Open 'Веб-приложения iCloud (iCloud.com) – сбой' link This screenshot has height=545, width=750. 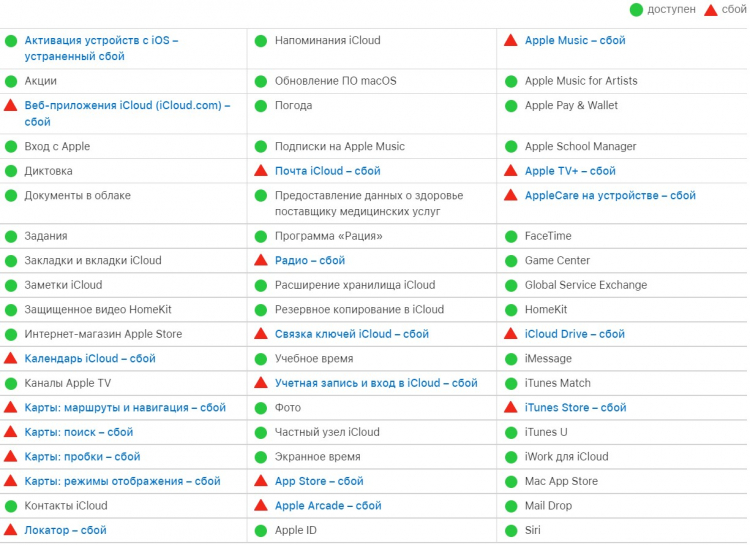[x=127, y=113]
